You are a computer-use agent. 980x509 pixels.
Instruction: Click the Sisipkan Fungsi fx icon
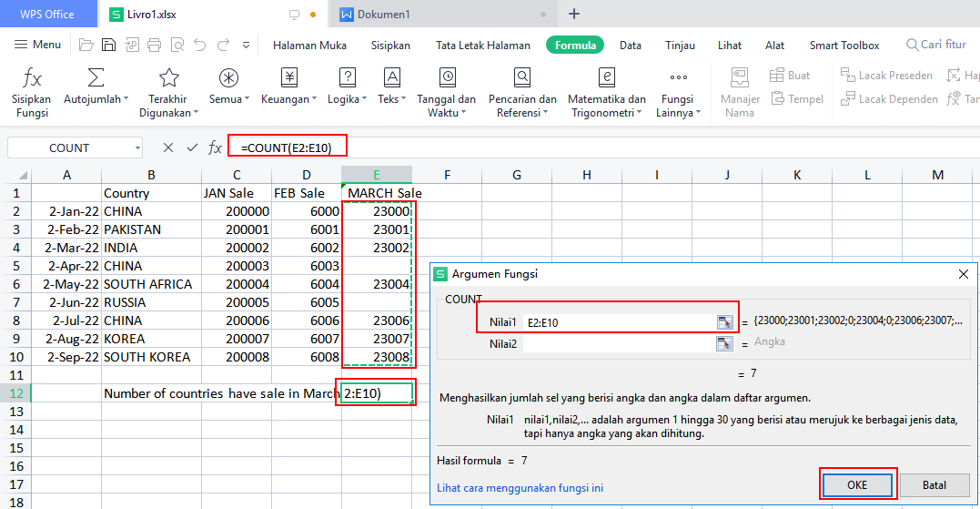[x=32, y=79]
